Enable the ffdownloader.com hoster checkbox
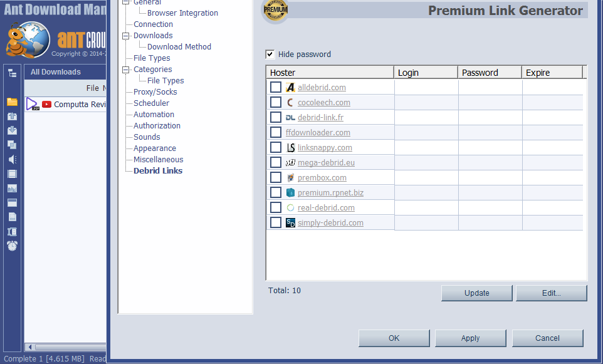 276,132
